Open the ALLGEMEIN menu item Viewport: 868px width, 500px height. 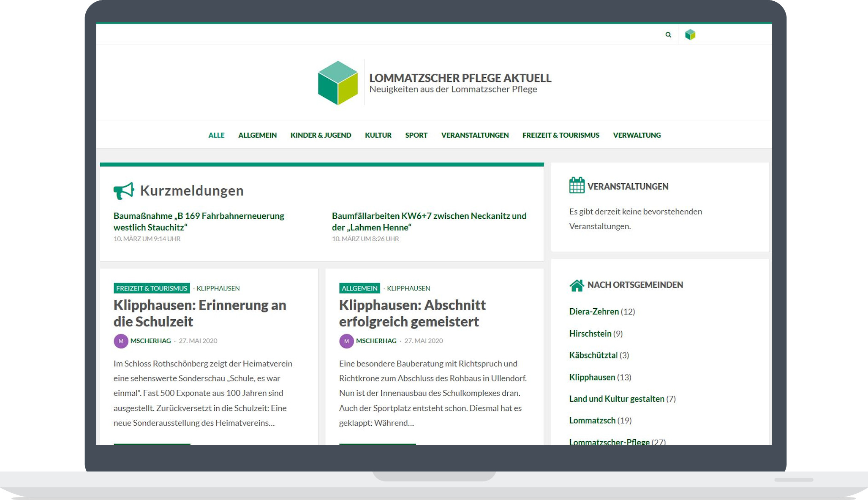(x=258, y=135)
